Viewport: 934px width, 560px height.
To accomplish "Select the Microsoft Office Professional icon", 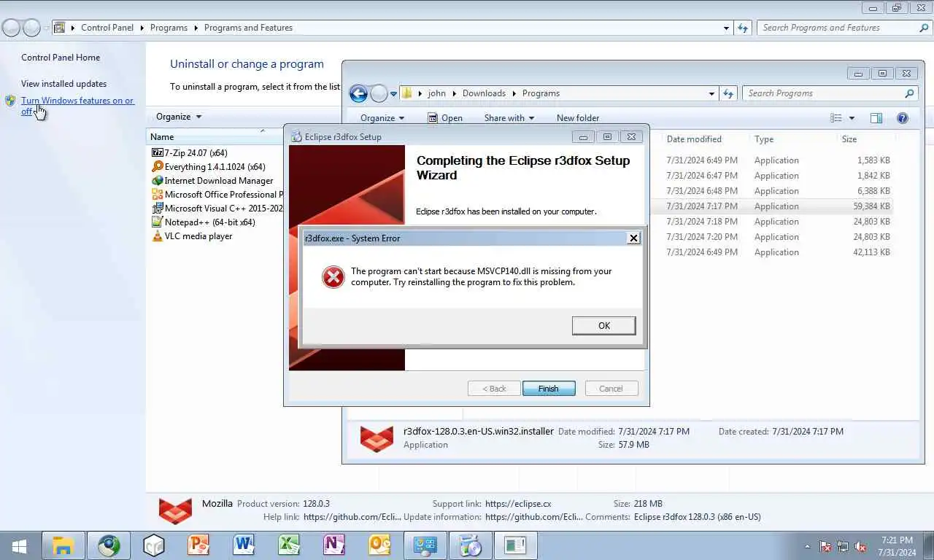I will pyautogui.click(x=158, y=195).
